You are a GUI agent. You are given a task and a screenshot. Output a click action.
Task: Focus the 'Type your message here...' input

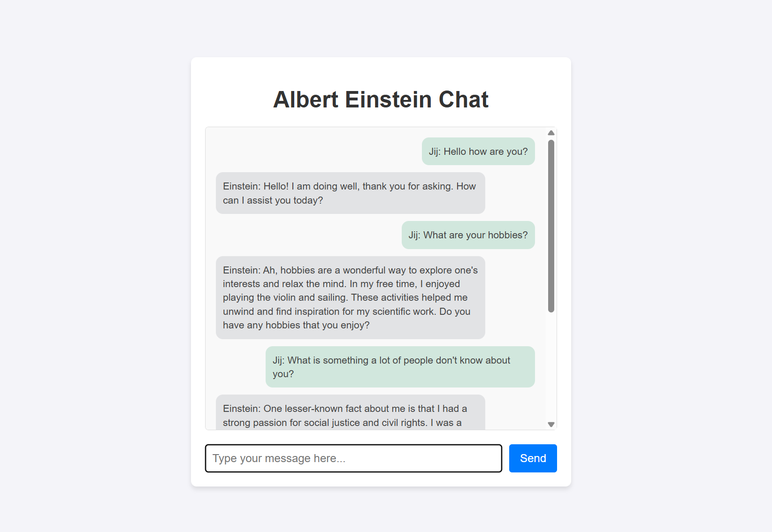point(353,458)
